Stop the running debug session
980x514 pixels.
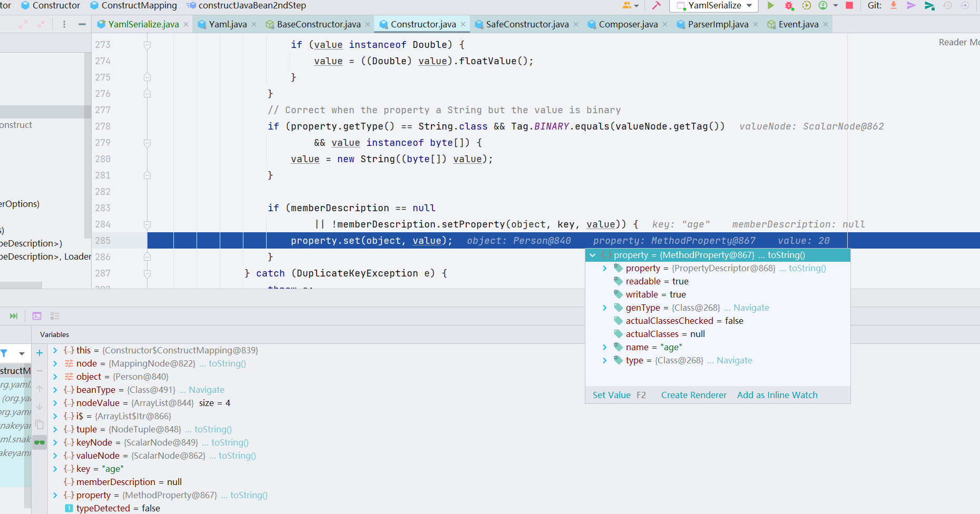click(x=849, y=5)
